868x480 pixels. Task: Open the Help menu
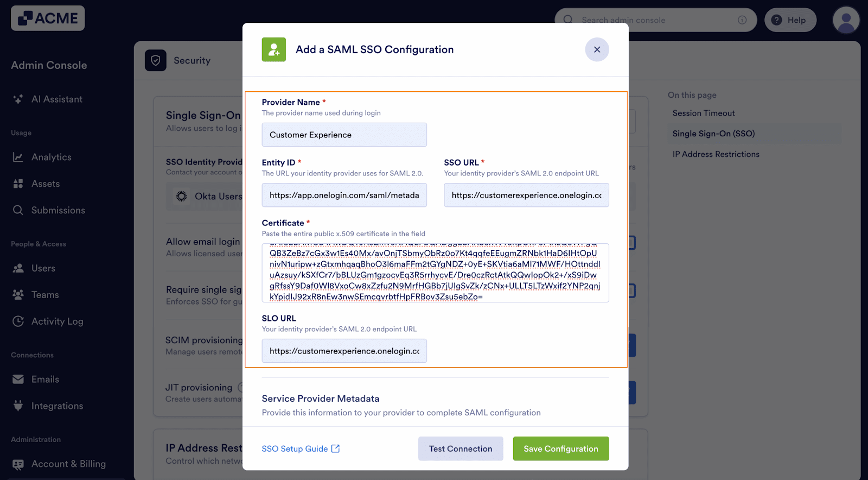tap(790, 20)
